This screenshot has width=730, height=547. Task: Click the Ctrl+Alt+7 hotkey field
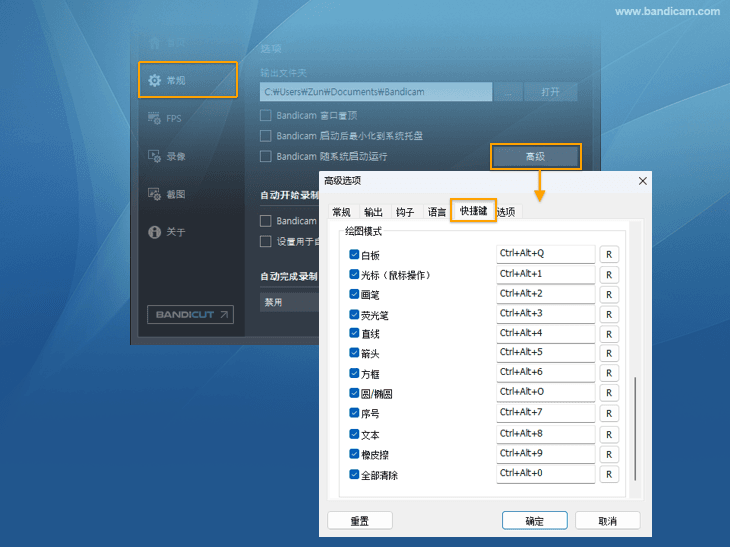click(x=546, y=413)
